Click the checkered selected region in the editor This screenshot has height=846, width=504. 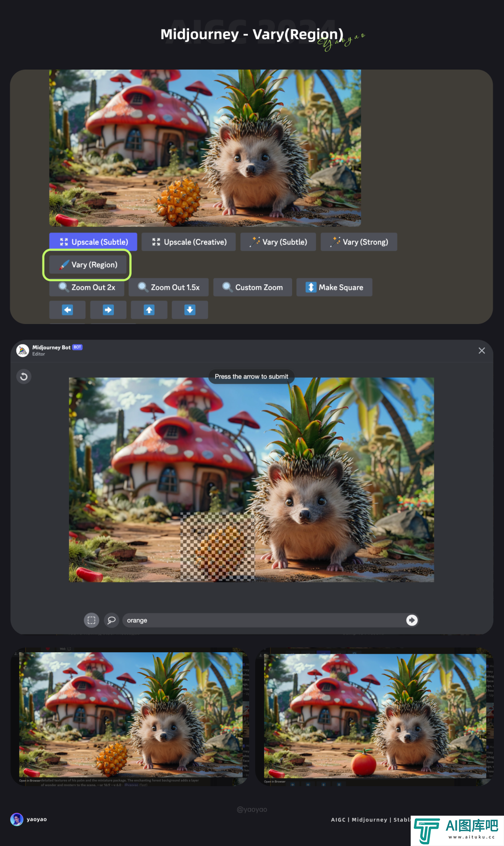click(x=218, y=547)
